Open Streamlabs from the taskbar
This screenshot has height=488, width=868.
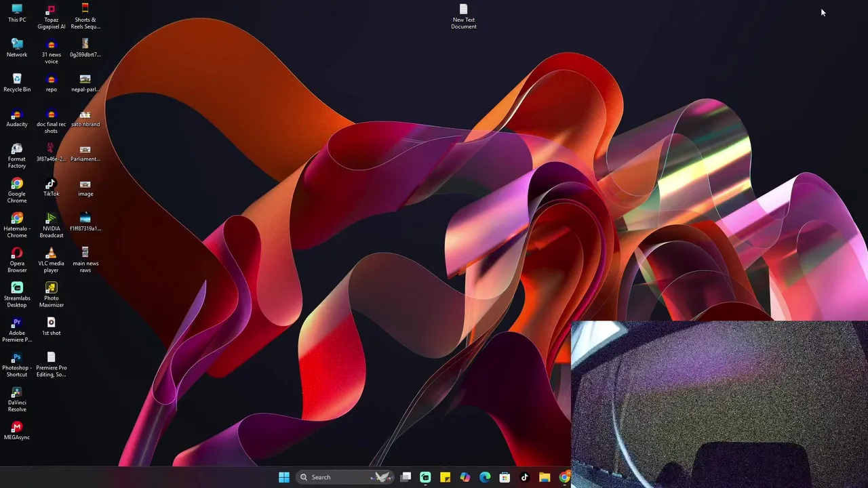(x=425, y=477)
